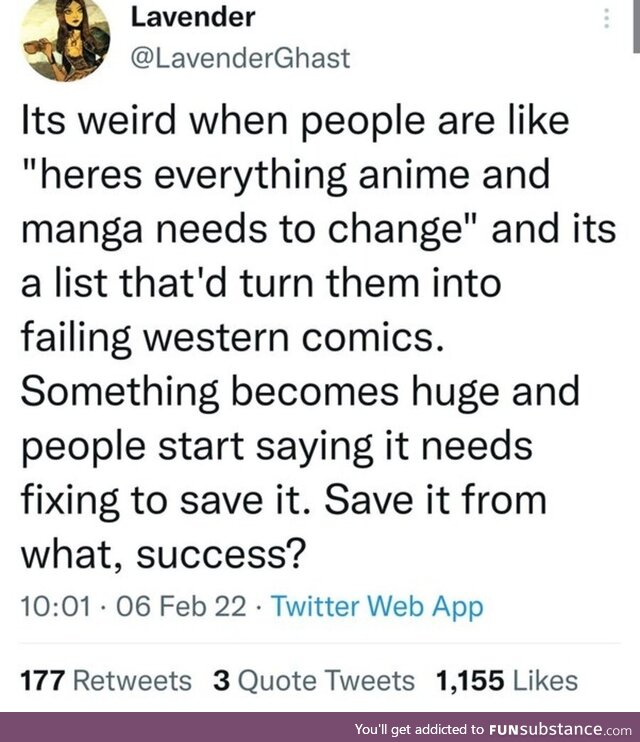View the 3 Quote Tweets list

pyautogui.click(x=314, y=681)
